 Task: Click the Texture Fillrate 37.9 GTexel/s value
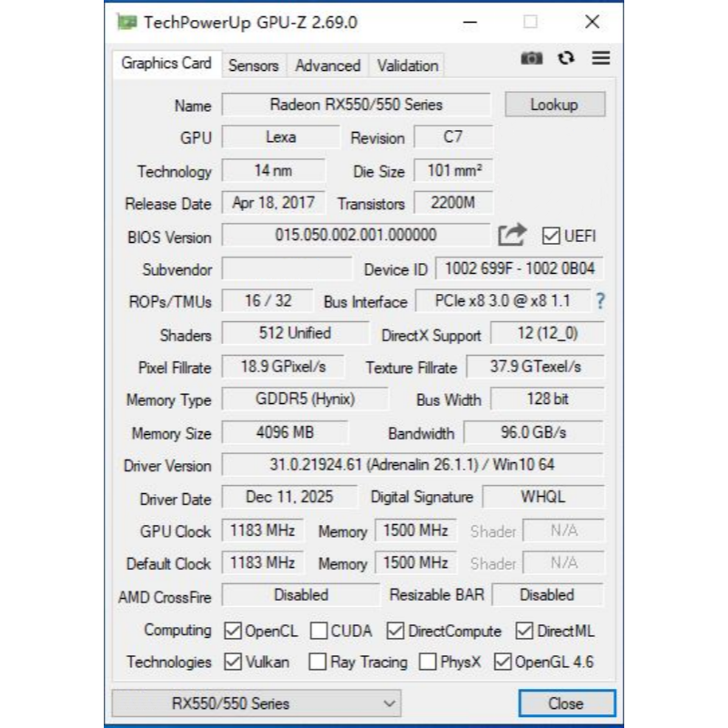(535, 367)
